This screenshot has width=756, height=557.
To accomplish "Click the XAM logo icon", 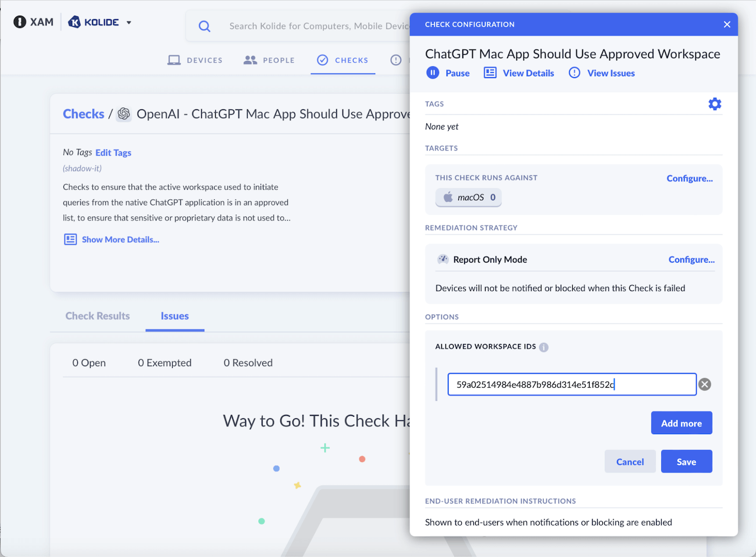I will click(x=20, y=22).
